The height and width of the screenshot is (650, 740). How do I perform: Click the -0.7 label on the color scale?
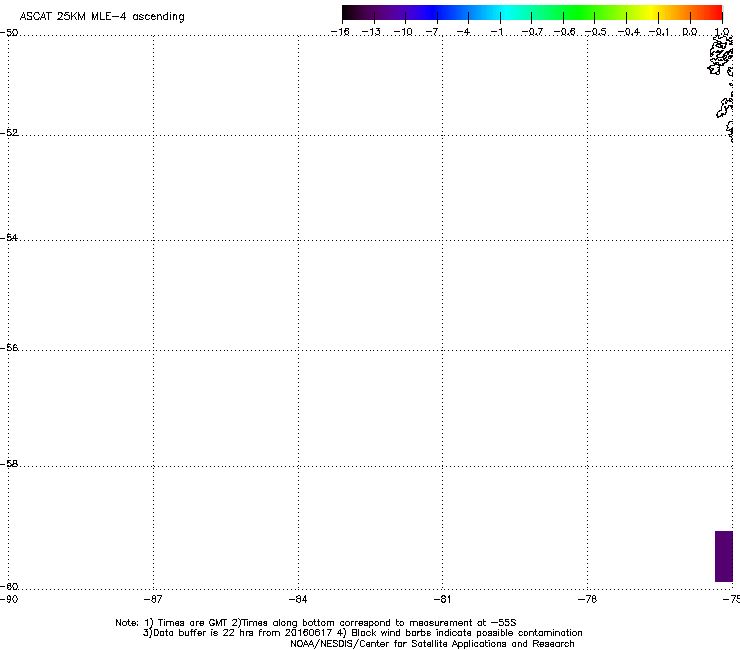pyautogui.click(x=532, y=32)
